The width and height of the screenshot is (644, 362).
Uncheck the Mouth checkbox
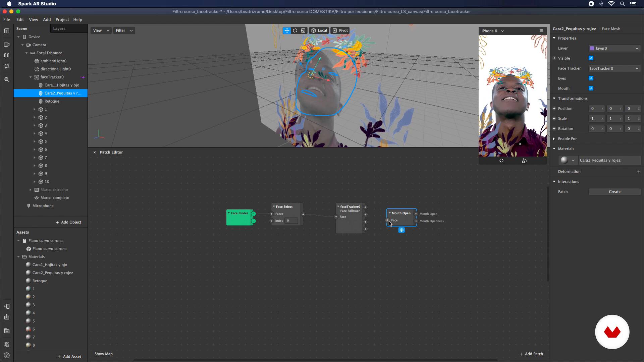[591, 88]
